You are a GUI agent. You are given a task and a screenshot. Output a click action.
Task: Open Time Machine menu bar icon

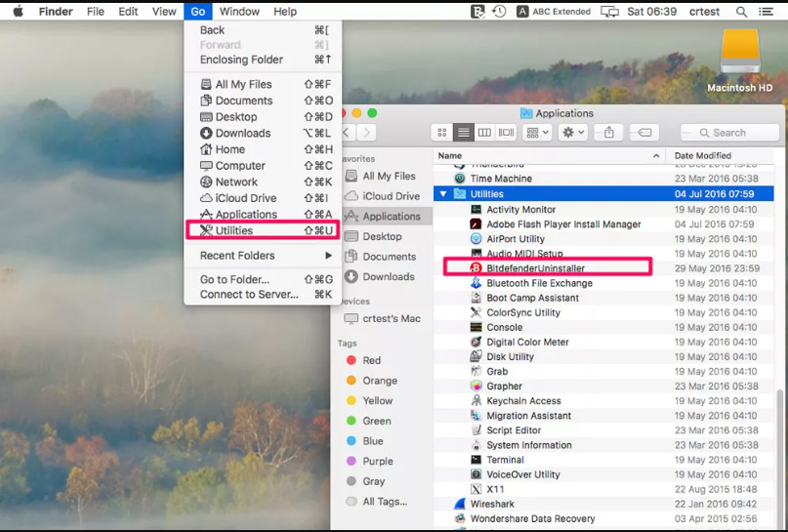point(499,11)
